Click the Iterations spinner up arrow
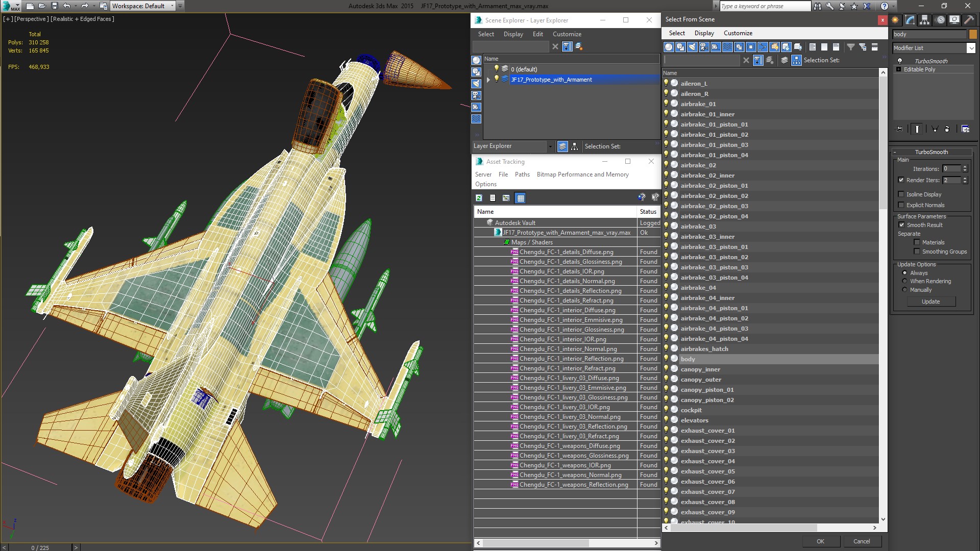Viewport: 980px width, 551px height. click(965, 167)
